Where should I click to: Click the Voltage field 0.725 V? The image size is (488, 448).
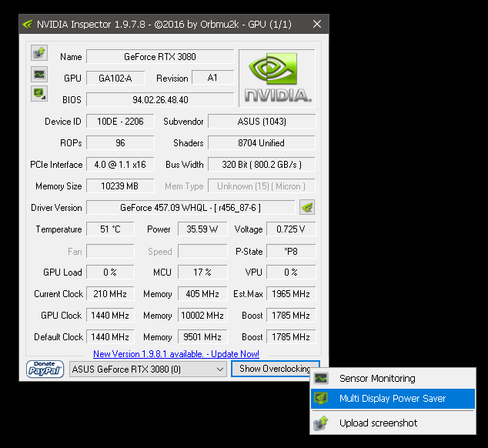point(291,229)
